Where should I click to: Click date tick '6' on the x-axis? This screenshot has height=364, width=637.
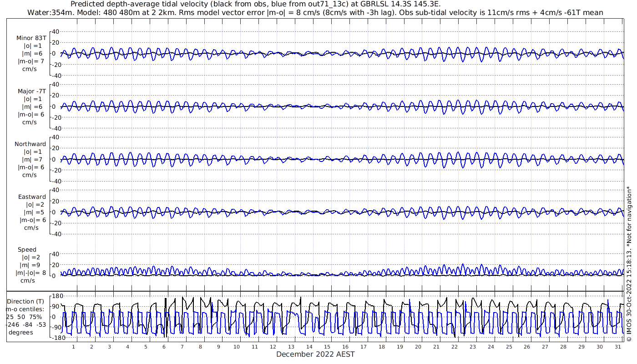pos(164,347)
